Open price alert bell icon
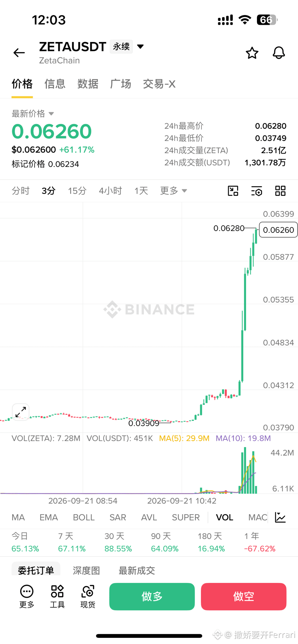Viewport: 298px width, 644px height. coord(279,53)
